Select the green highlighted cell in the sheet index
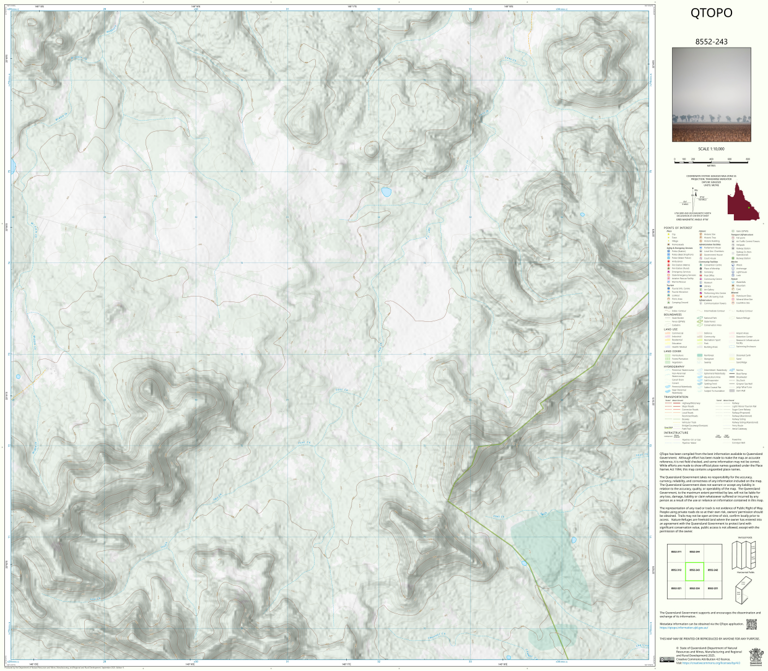 tap(694, 571)
